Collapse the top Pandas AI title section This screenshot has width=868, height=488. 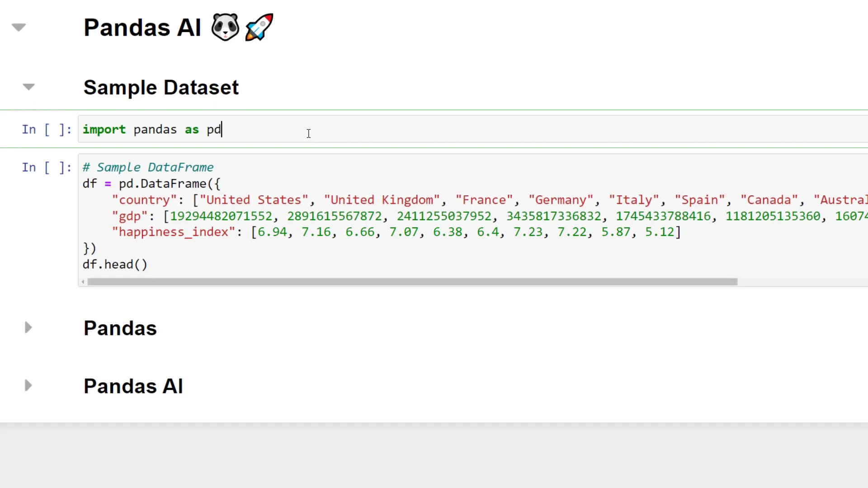tap(19, 28)
